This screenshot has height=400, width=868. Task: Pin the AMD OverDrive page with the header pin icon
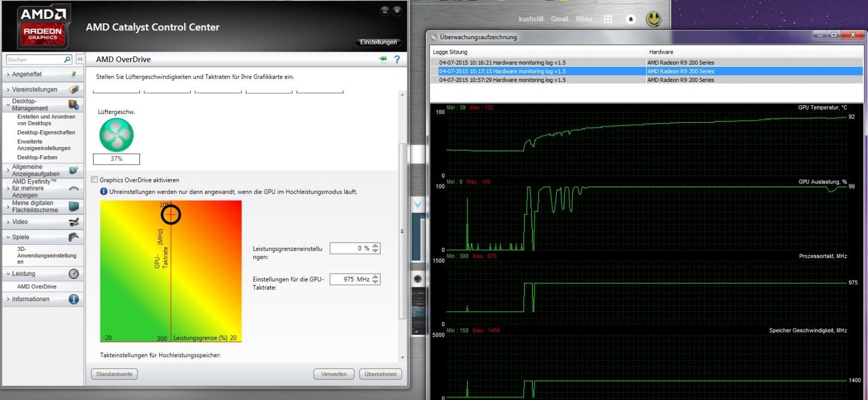383,59
